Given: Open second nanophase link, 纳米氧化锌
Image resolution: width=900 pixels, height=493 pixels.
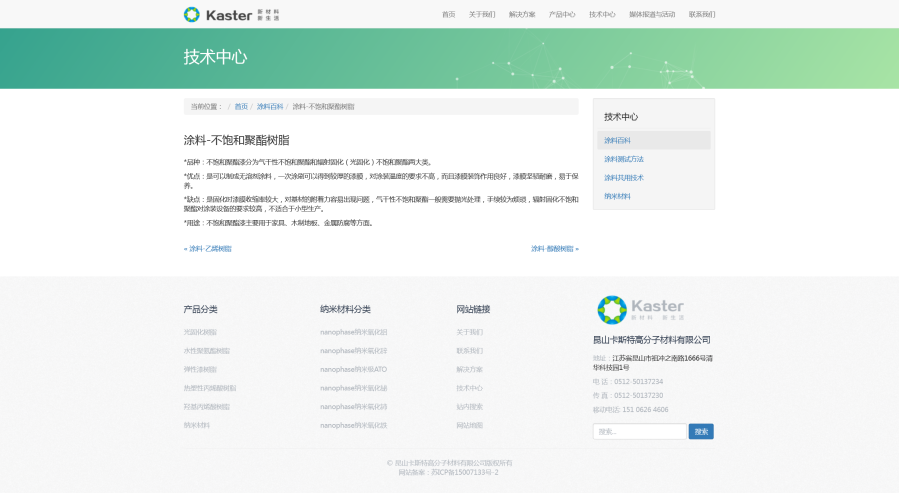Looking at the screenshot, I should pos(354,351).
